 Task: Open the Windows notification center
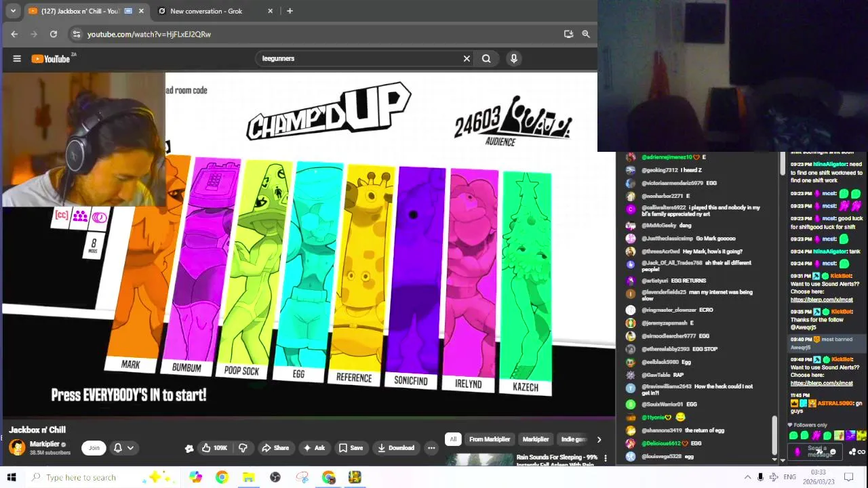(x=848, y=477)
